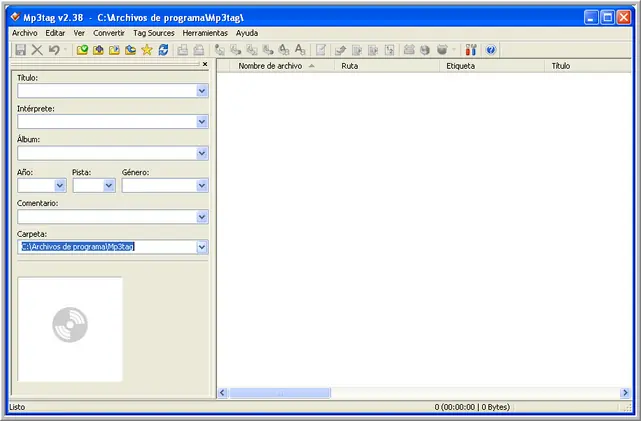Sort by the Etiqueta column header
This screenshot has width=641, height=421.
pos(492,66)
